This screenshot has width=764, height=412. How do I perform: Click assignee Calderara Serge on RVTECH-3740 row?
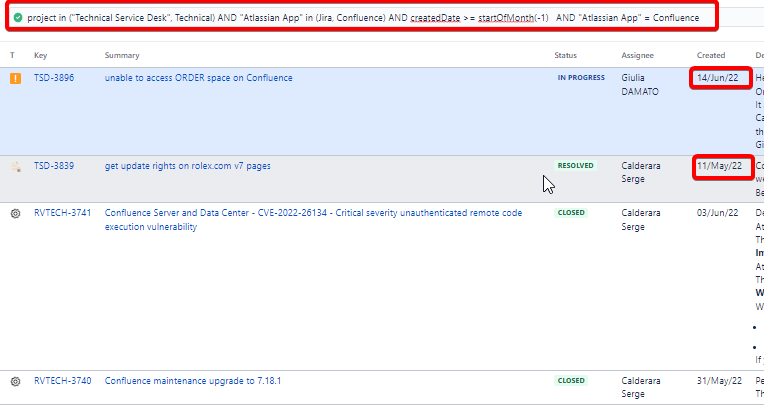click(641, 387)
